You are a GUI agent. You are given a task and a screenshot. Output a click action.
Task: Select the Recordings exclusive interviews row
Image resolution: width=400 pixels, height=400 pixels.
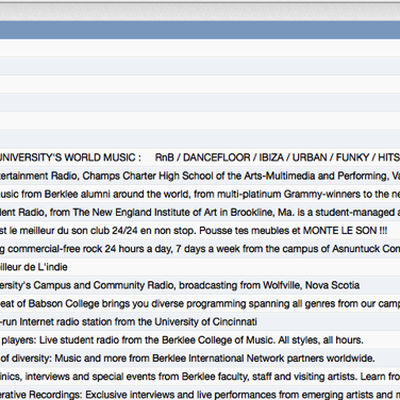[x=200, y=393]
